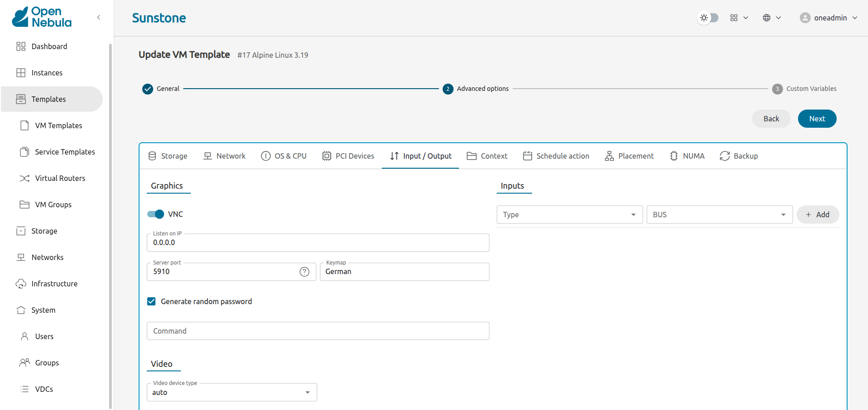Click the OpenNebula logo
This screenshot has height=410, width=868.
[42, 17]
